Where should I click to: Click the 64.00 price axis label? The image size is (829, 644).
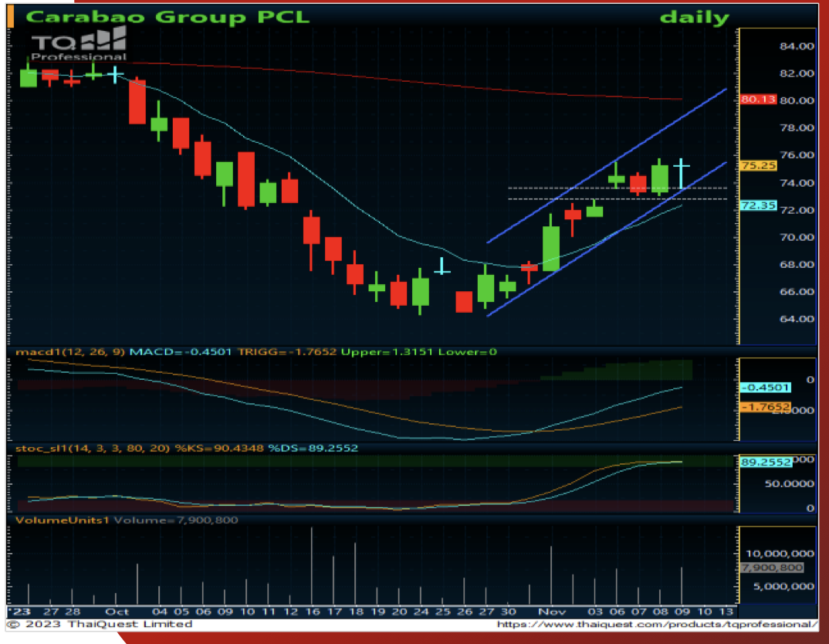point(797,319)
